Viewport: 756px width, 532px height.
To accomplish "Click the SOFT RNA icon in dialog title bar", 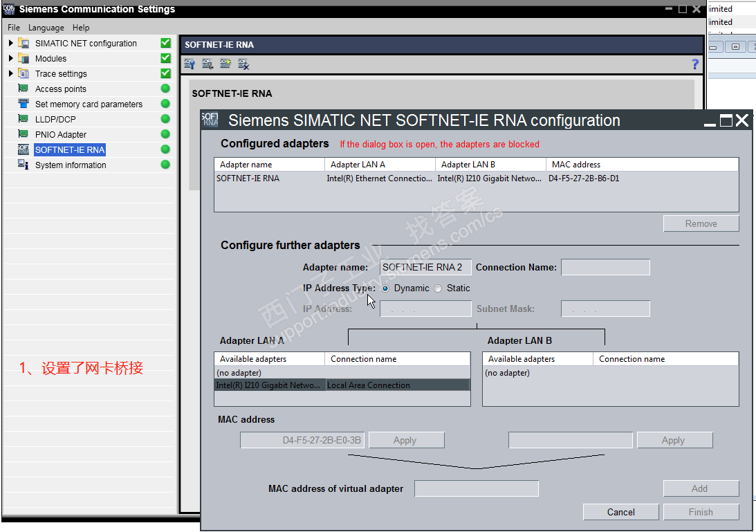I will (210, 120).
